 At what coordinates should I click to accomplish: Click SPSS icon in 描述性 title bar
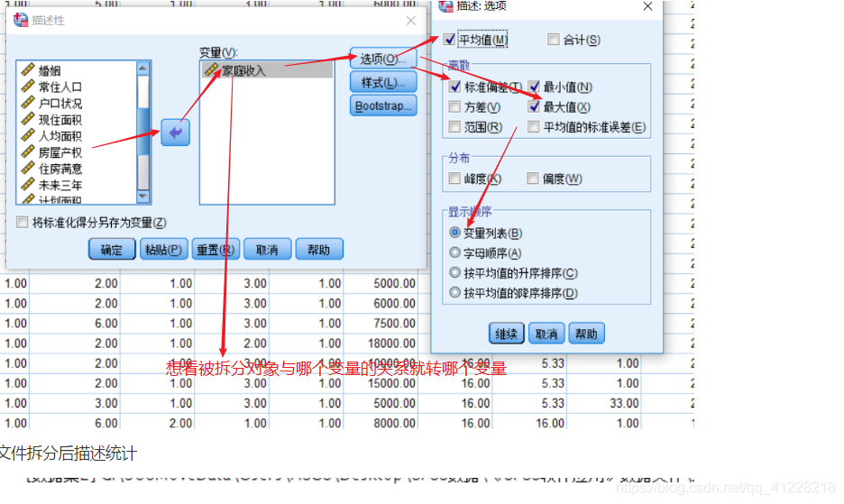pyautogui.click(x=21, y=20)
